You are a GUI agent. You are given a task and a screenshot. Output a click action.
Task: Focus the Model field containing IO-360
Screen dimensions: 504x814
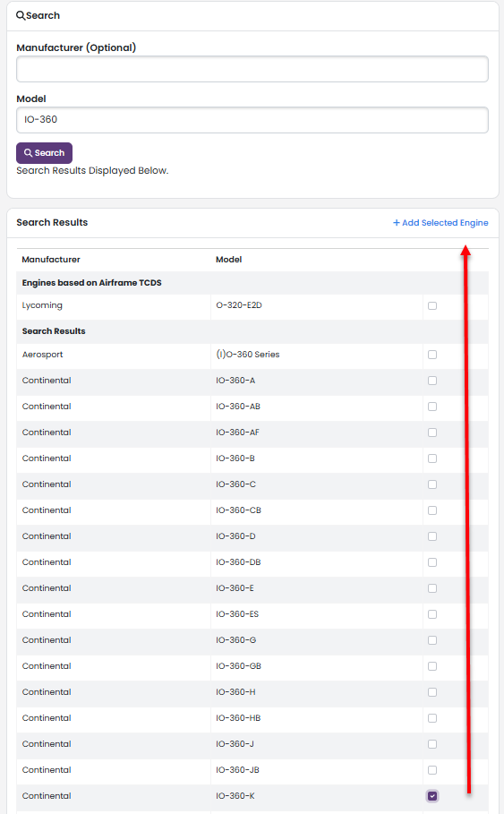252,120
